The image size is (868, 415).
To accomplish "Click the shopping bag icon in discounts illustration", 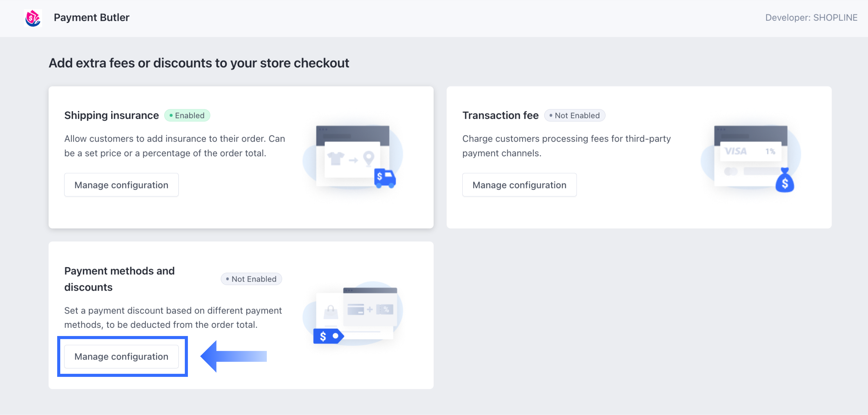I will pos(330,311).
